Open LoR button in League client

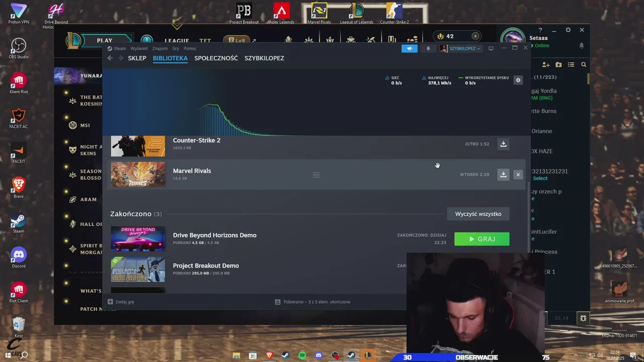tap(236, 41)
